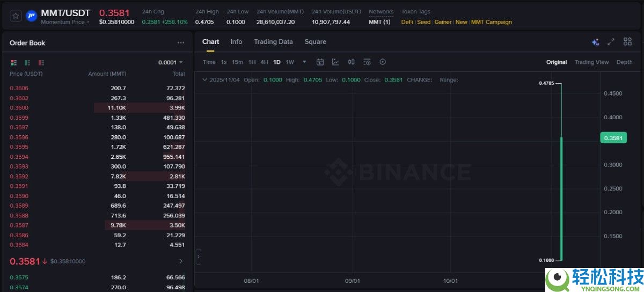Select the 1D chart interval
Screen dimensions: 644x292
click(277, 62)
